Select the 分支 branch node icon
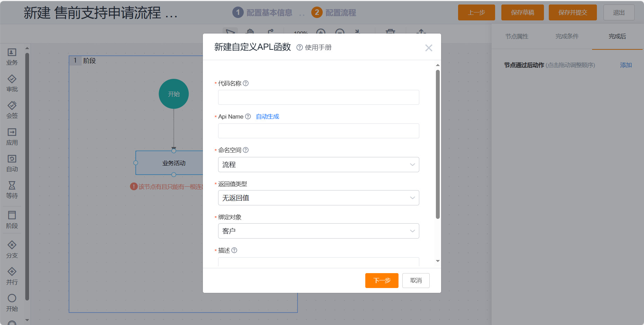Image resolution: width=644 pixels, height=325 pixels. pyautogui.click(x=12, y=245)
